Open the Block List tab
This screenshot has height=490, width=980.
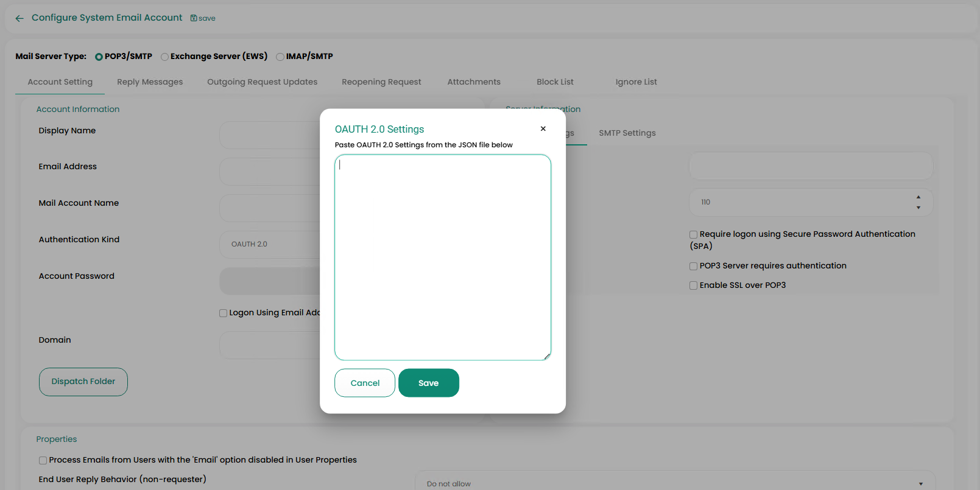(x=555, y=82)
